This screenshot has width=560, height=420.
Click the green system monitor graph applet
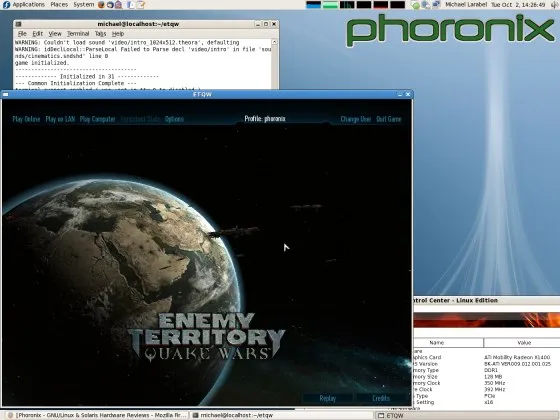tap(330, 5)
